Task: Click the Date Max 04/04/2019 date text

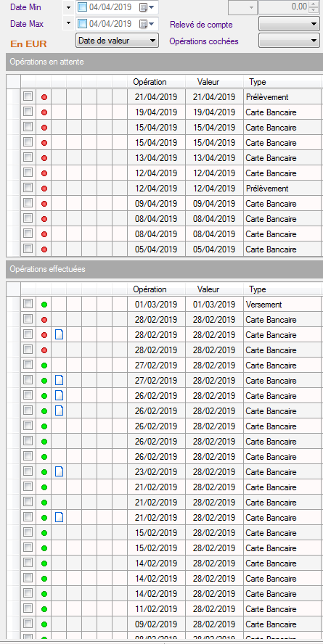Action: pyautogui.click(x=110, y=24)
